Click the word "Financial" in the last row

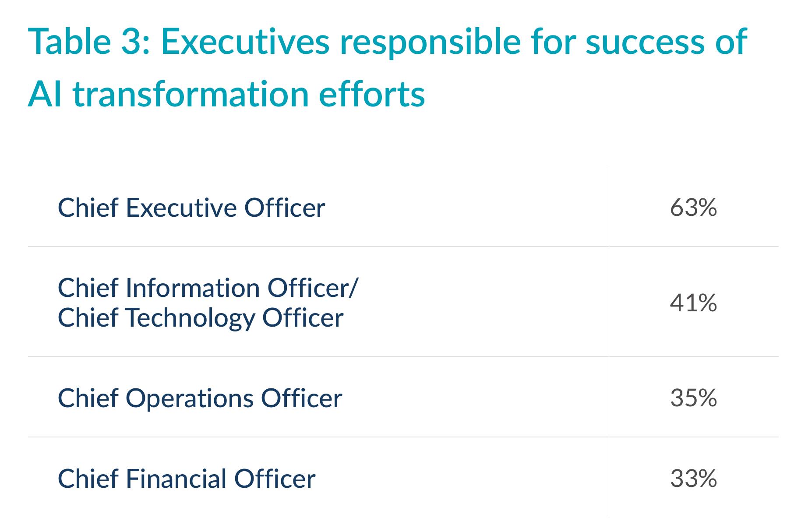[x=176, y=479]
